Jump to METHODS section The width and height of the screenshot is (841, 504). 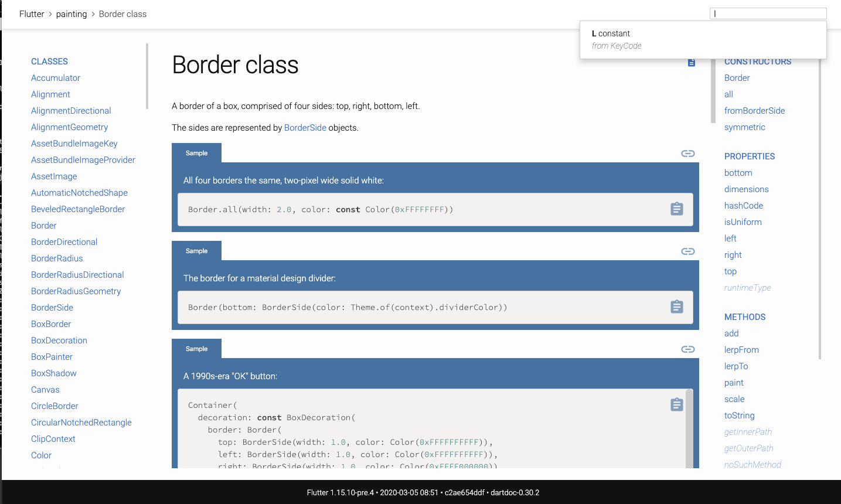click(x=745, y=317)
